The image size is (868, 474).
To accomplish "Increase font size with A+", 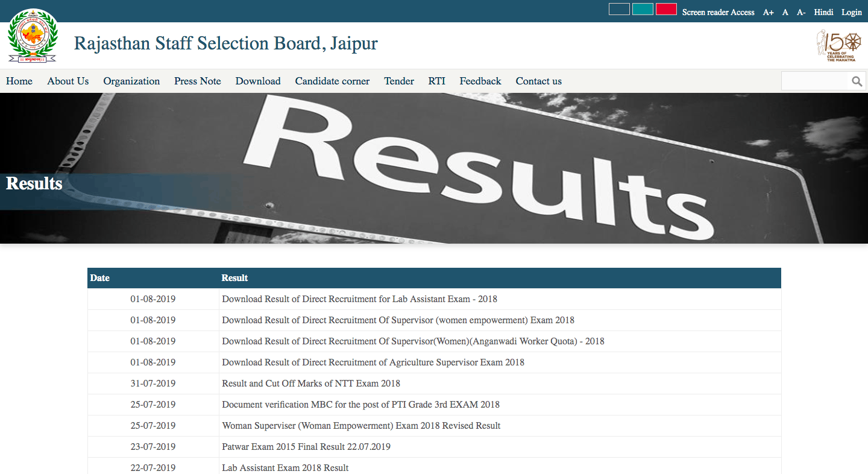I will pos(768,12).
